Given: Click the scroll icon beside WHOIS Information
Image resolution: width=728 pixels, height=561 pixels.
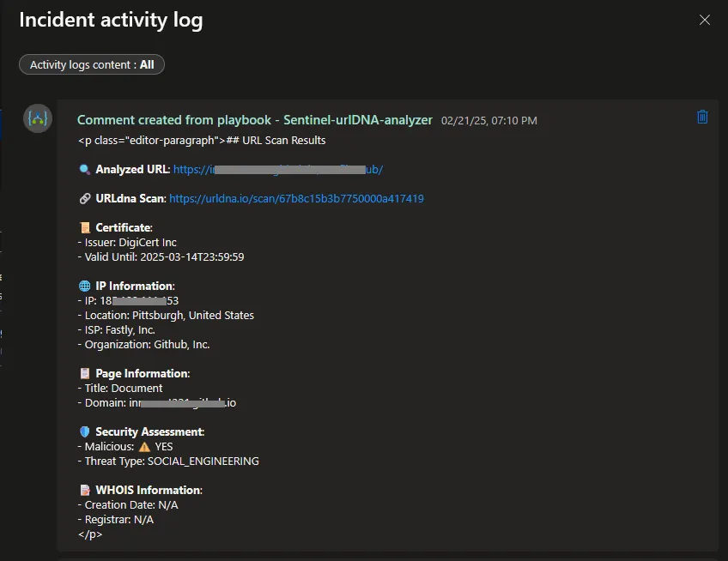Looking at the screenshot, I should [x=83, y=490].
